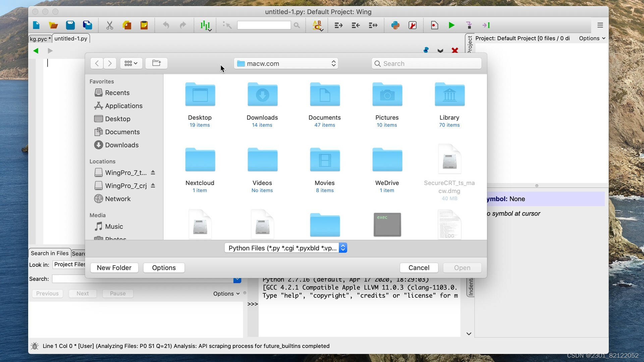This screenshot has width=644, height=362.
Task: Select the WeDrive folder
Action: pos(387,160)
